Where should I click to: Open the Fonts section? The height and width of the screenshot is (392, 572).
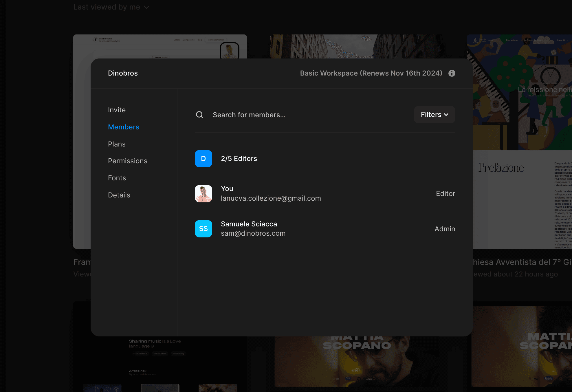(117, 178)
